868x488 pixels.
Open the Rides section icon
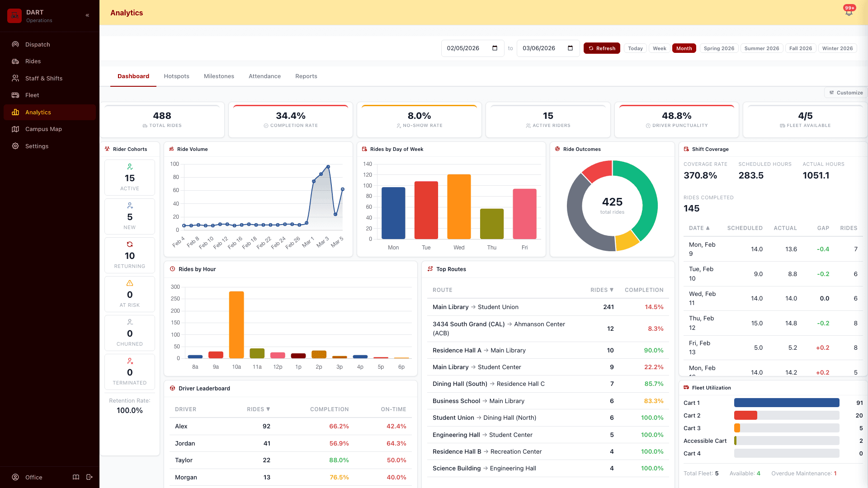coord(15,61)
